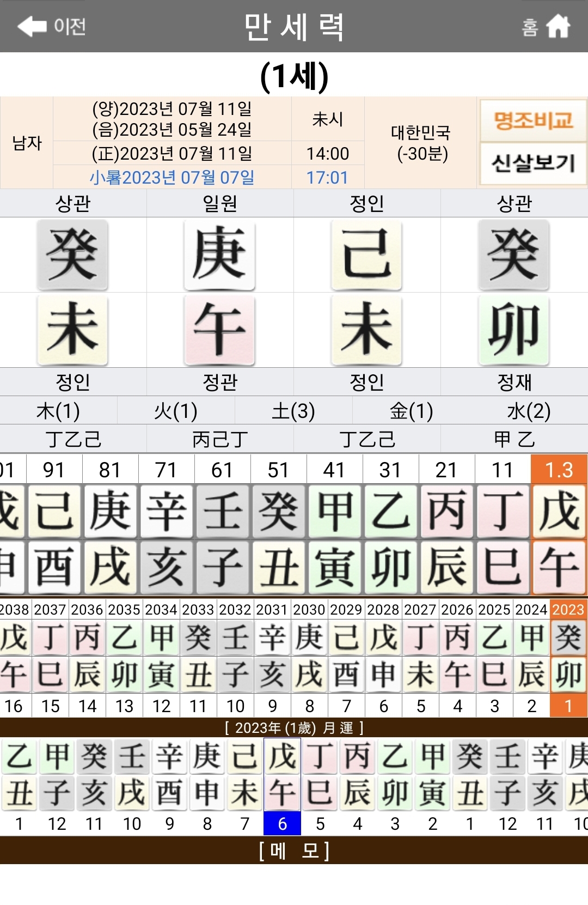Select month 8 庚申 column

[x=207, y=787]
